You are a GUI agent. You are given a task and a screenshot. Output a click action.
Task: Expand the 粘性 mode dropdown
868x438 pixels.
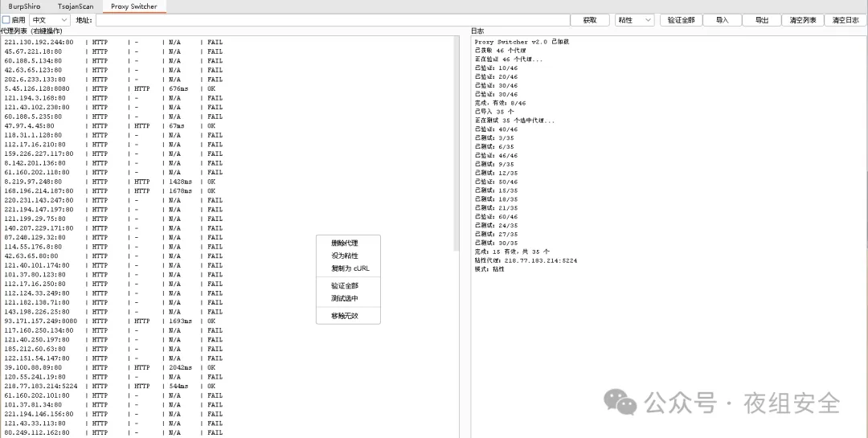(634, 20)
